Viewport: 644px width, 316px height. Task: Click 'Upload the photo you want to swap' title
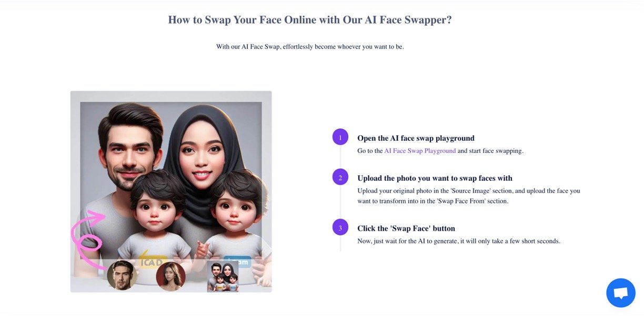click(x=435, y=178)
